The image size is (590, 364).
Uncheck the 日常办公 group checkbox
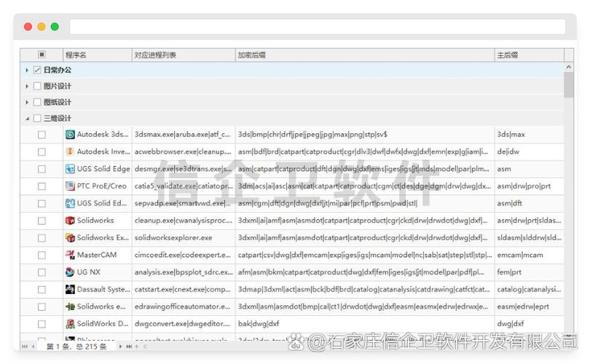click(x=37, y=70)
